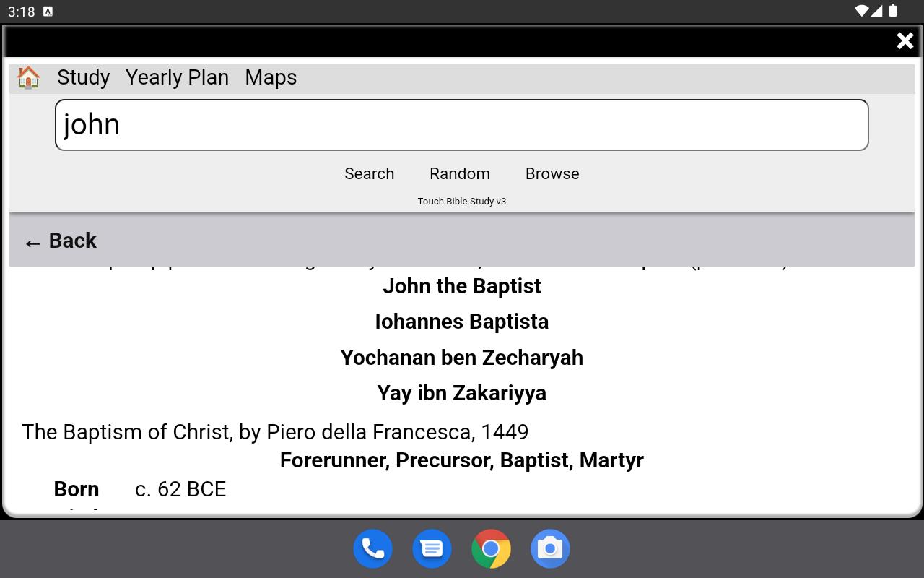Click the Random button

[x=460, y=173]
